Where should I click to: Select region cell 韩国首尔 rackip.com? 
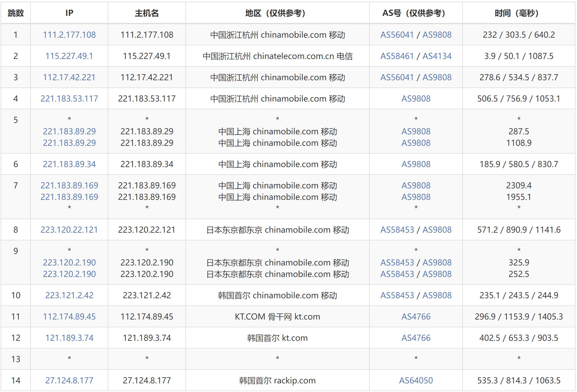(x=277, y=380)
